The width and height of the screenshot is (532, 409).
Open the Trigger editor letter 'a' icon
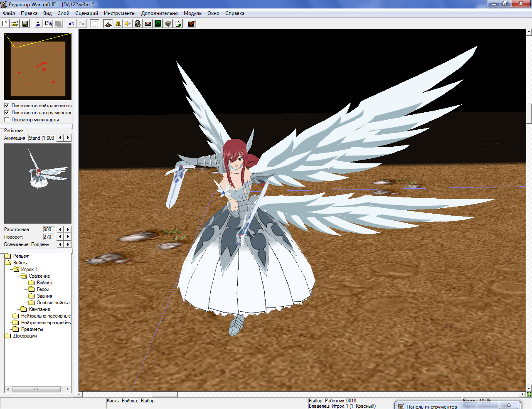[118, 24]
